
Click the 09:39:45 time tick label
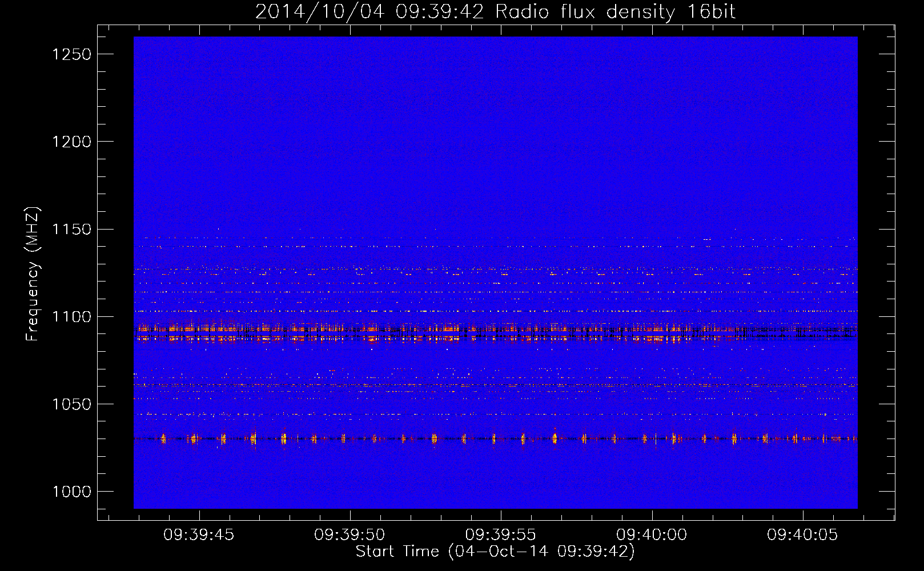coord(199,535)
